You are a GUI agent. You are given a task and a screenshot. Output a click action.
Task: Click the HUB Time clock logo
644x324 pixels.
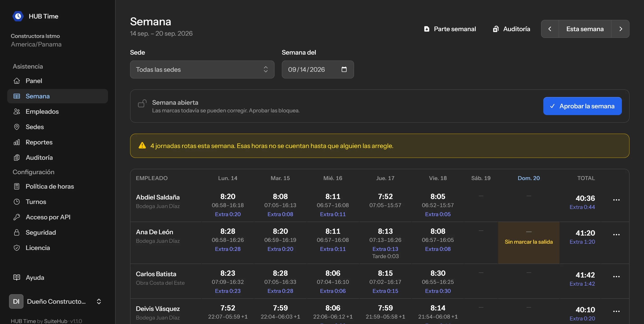point(18,16)
